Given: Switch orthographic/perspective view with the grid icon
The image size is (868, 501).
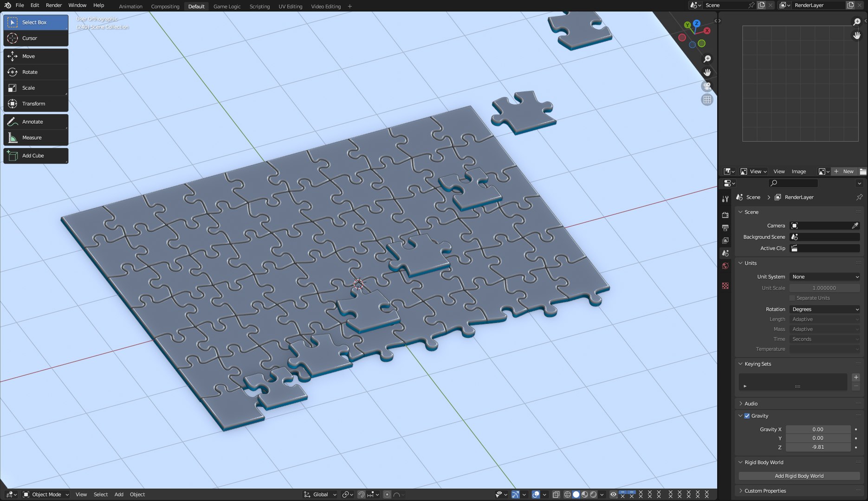Looking at the screenshot, I should pos(707,100).
